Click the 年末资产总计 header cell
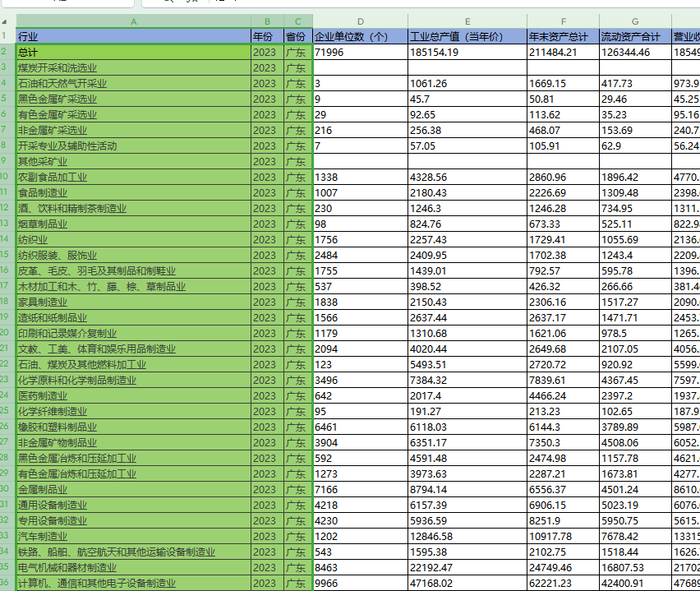This screenshot has height=591, width=700. coord(564,37)
